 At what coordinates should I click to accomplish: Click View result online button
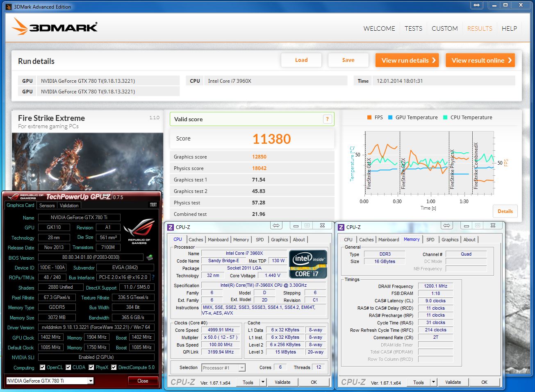(480, 60)
